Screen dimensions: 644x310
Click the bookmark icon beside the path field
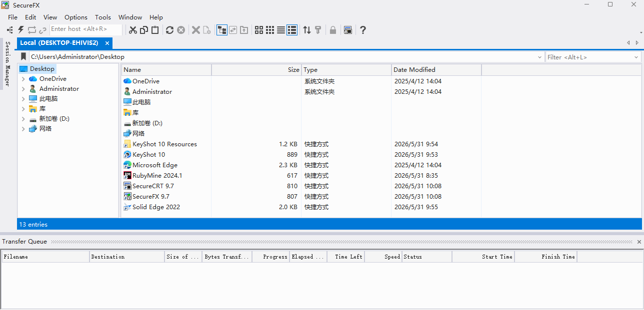pyautogui.click(x=23, y=57)
